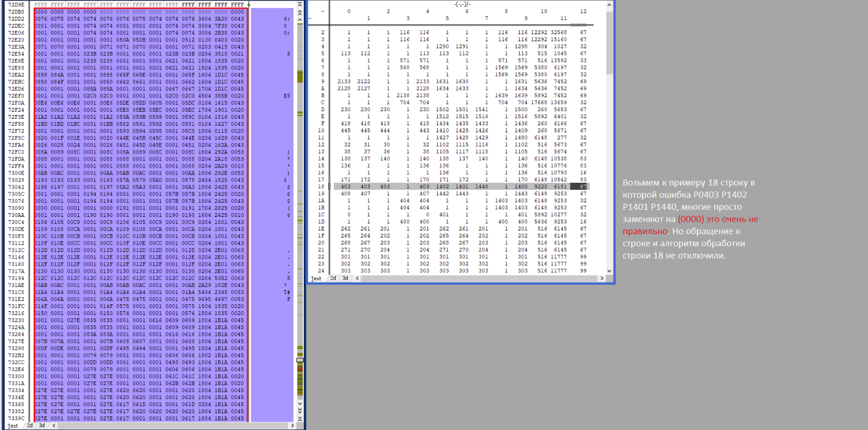Click the map window vertical scrollbar thumb

(x=609, y=42)
